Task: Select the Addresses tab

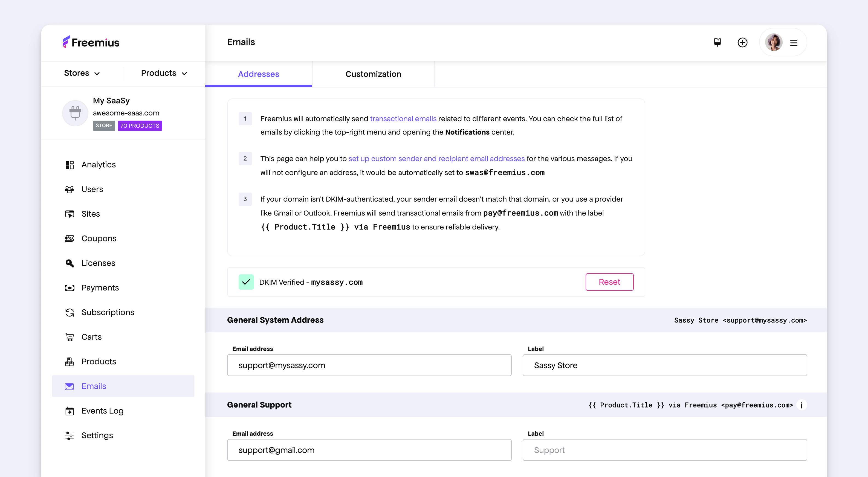Action: (258, 74)
